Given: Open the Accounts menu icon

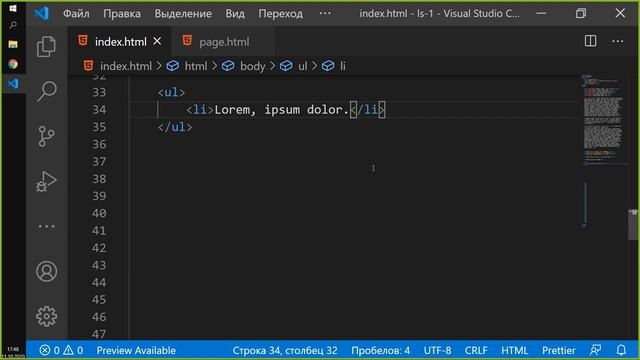Looking at the screenshot, I should pyautogui.click(x=47, y=271).
